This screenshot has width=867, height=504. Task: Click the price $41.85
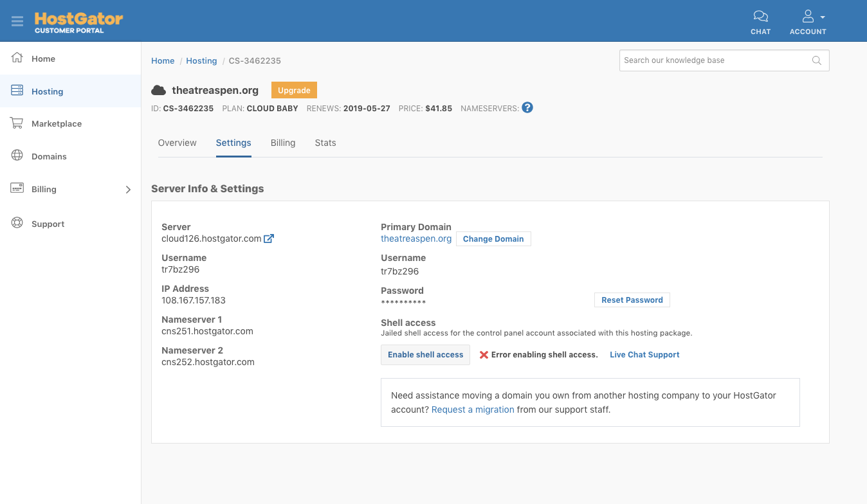[x=439, y=109]
